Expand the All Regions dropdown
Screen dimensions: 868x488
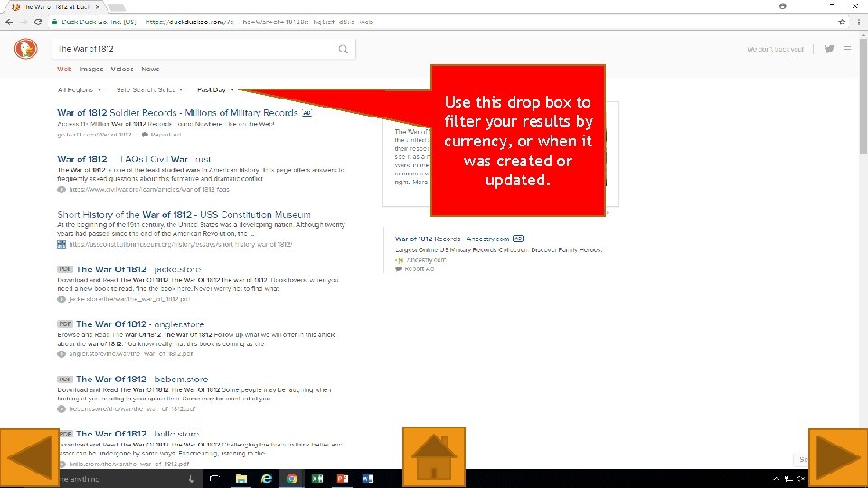pos(80,89)
